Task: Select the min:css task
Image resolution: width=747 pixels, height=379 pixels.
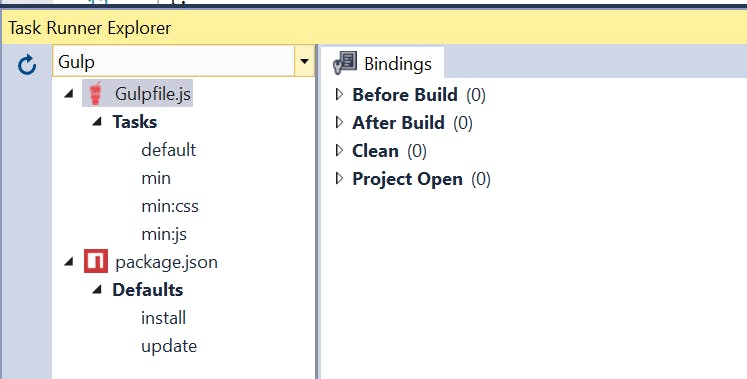Action: 170,206
